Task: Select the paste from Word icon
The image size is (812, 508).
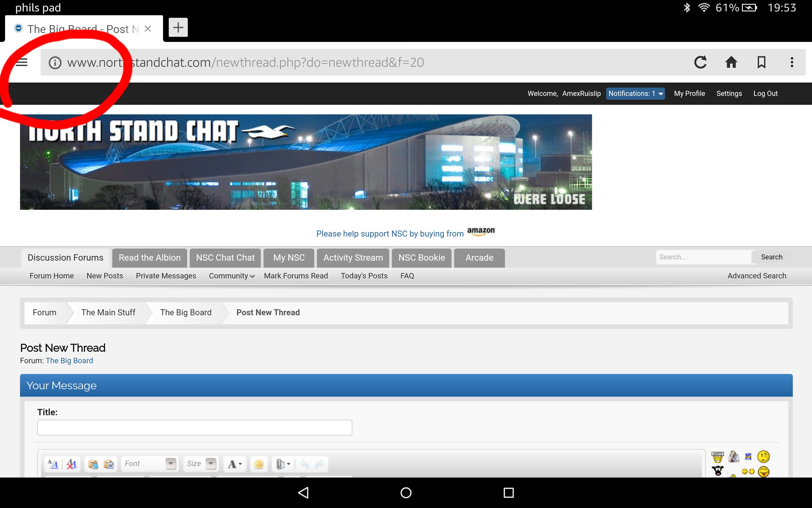Action: pyautogui.click(x=109, y=464)
